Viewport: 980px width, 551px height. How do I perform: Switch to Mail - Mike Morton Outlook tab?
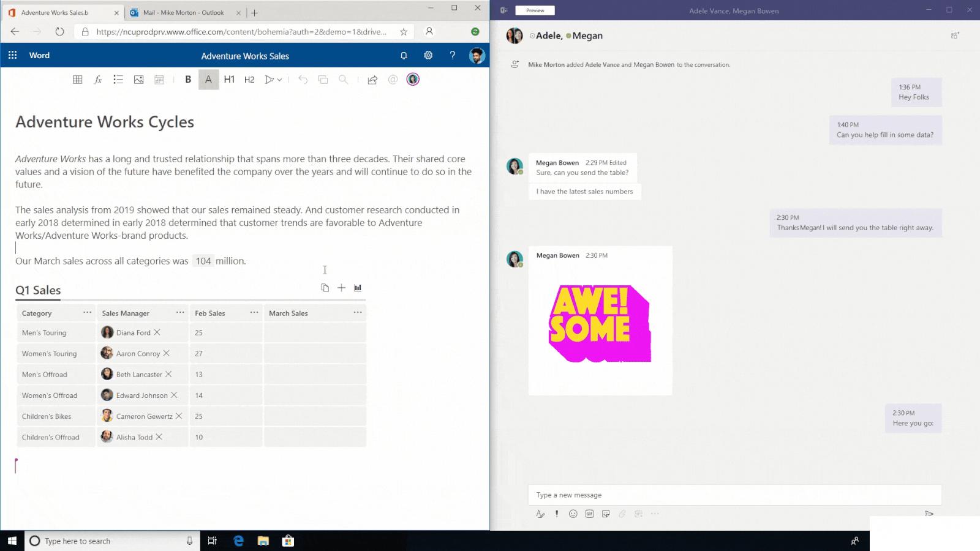pos(186,12)
